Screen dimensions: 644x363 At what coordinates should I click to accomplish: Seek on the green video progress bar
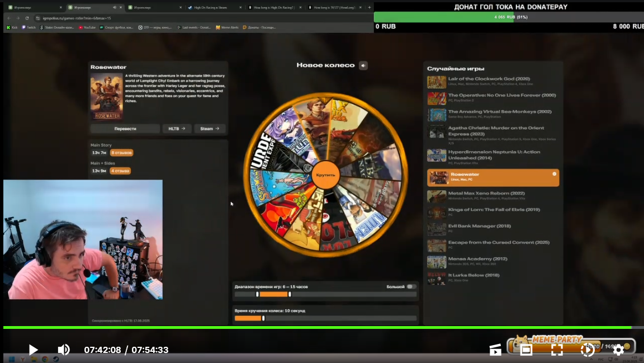click(x=317, y=327)
